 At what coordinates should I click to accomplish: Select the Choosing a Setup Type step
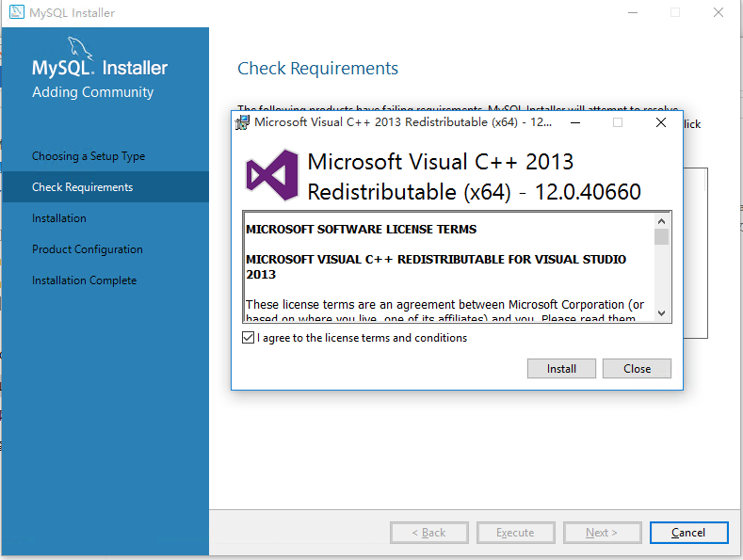[x=89, y=156]
